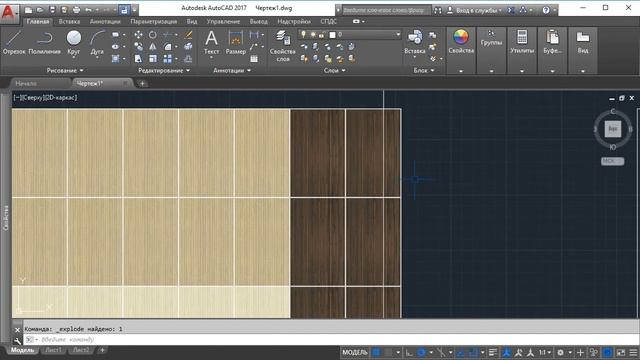Toggle hardware acceleration circle icon in status bar

[607, 352]
